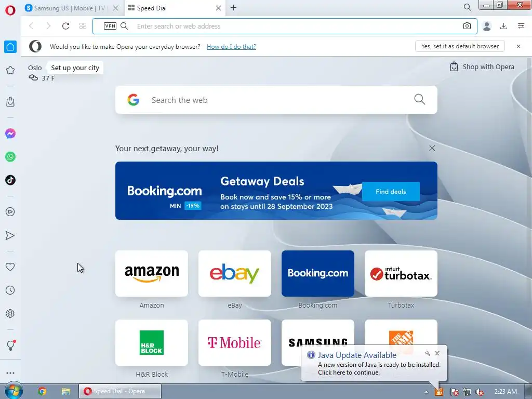Launch WhatsApp in sidebar
The width and height of the screenshot is (532, 399).
pyautogui.click(x=10, y=157)
